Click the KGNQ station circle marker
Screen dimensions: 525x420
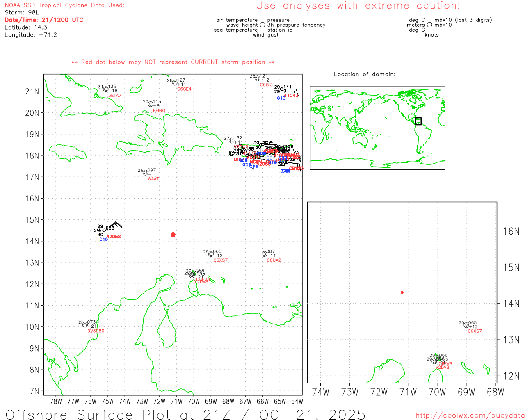pos(151,104)
